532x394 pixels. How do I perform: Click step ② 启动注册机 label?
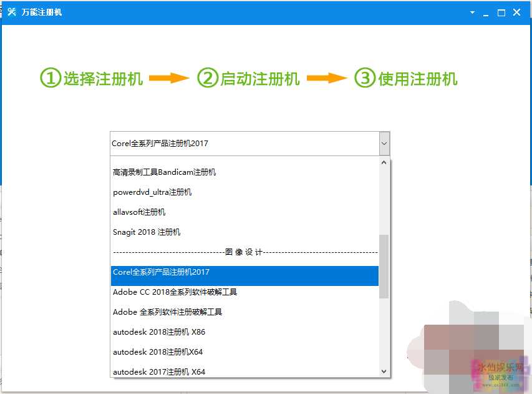[x=249, y=79]
